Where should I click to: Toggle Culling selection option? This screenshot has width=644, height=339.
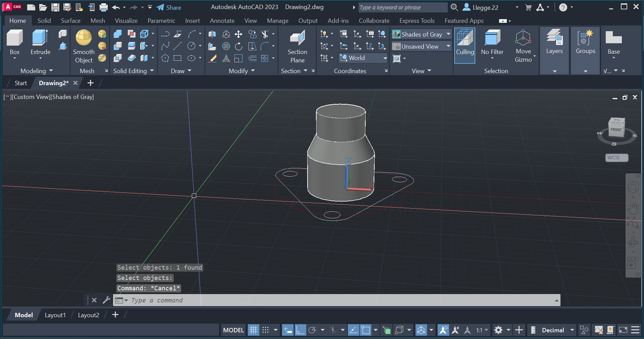465,45
